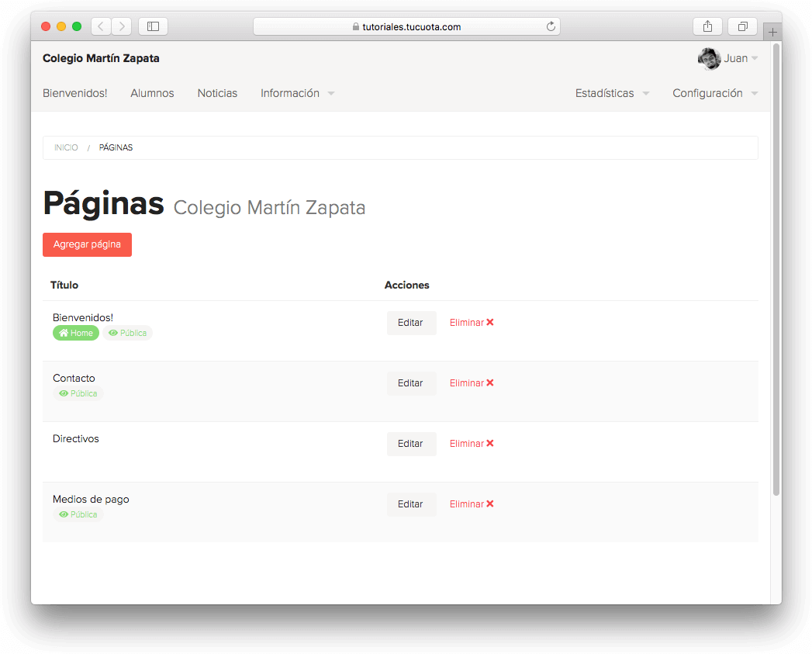Expand the Estadísticas dropdown menu

(x=612, y=93)
